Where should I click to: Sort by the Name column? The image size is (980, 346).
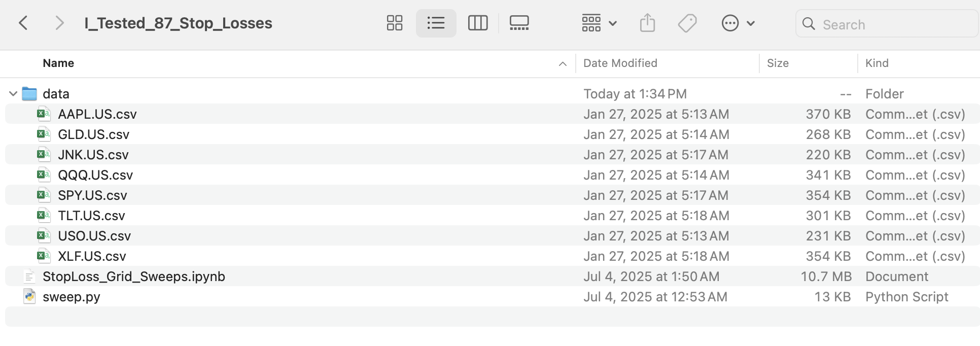[x=58, y=63]
